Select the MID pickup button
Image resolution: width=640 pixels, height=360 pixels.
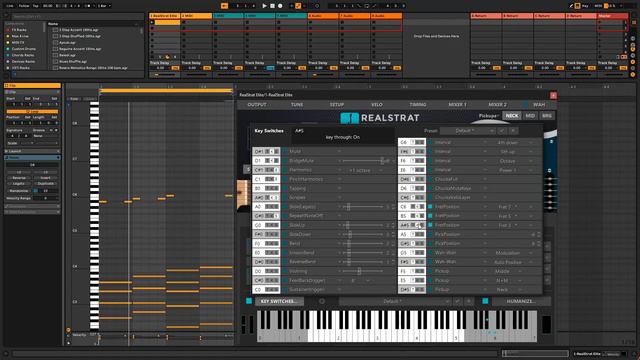coord(530,116)
